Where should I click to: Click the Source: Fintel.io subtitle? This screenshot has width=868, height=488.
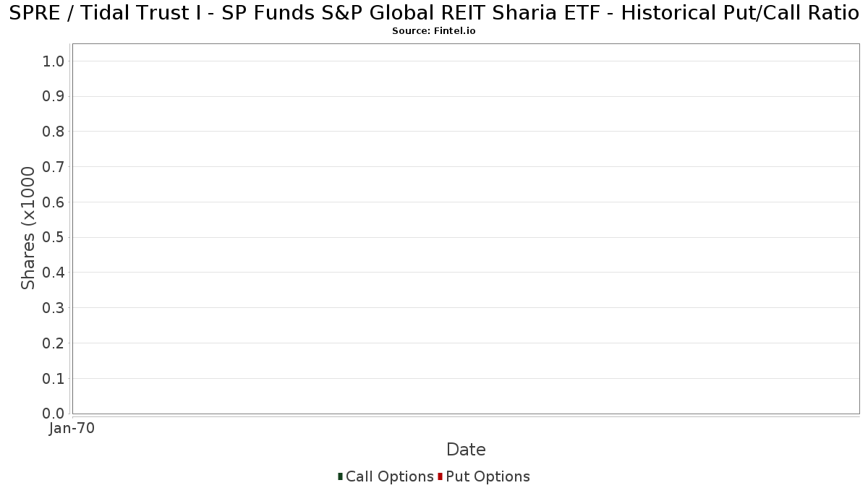(434, 31)
